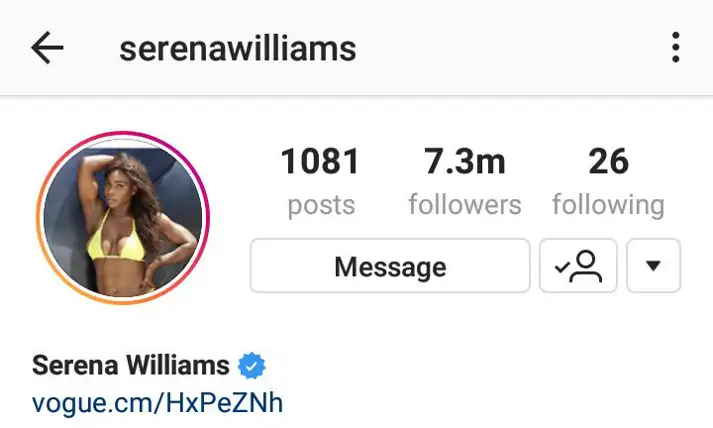
Task: Open the vogue.cm/HxPeZNh link
Action: point(157,403)
